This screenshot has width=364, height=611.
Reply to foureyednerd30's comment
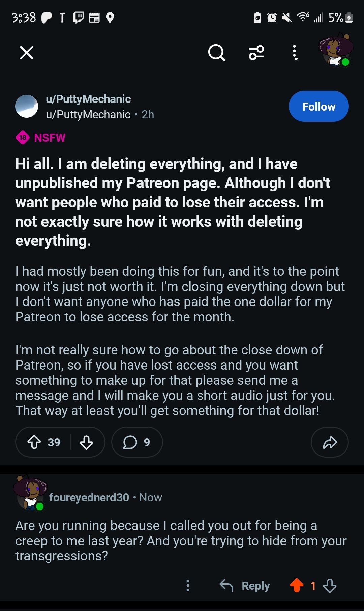click(245, 586)
